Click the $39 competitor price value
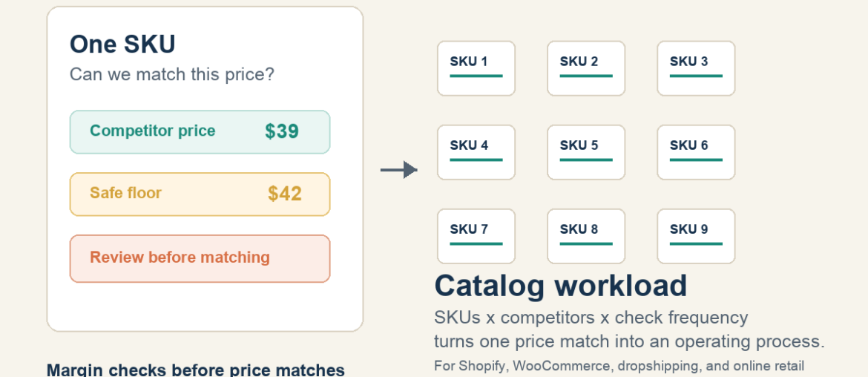 [282, 131]
